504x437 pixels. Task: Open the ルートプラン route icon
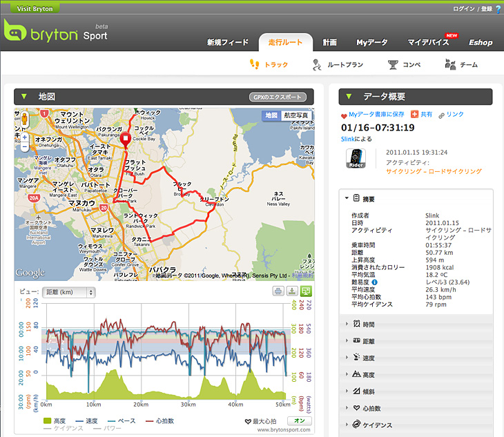[317, 65]
